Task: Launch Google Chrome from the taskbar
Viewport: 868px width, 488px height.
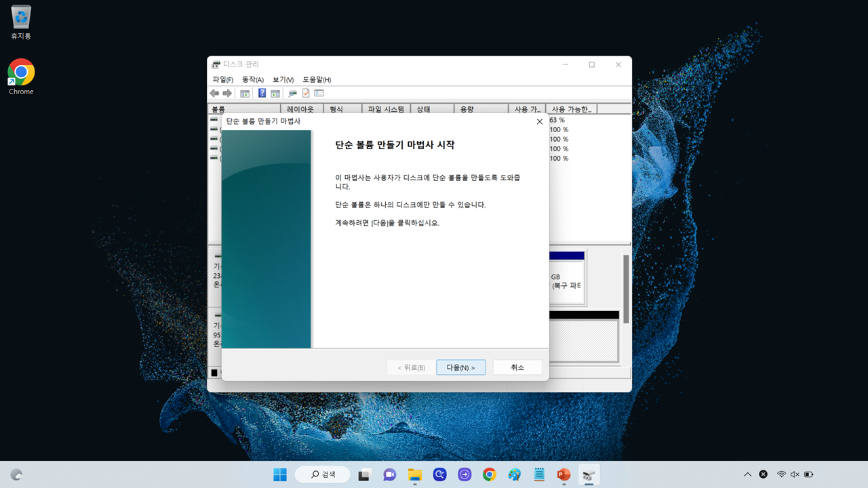Action: point(489,474)
